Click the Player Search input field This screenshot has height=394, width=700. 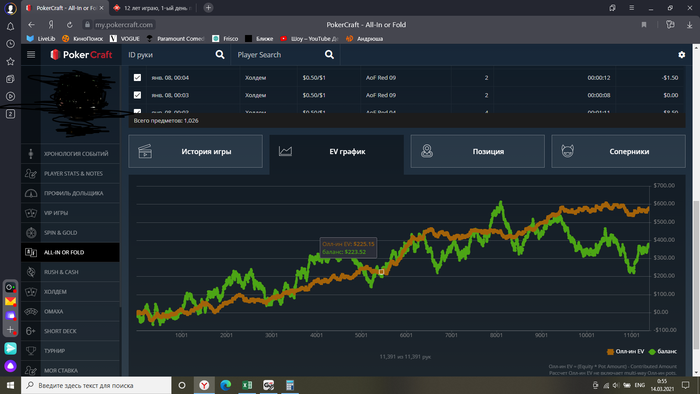click(279, 54)
